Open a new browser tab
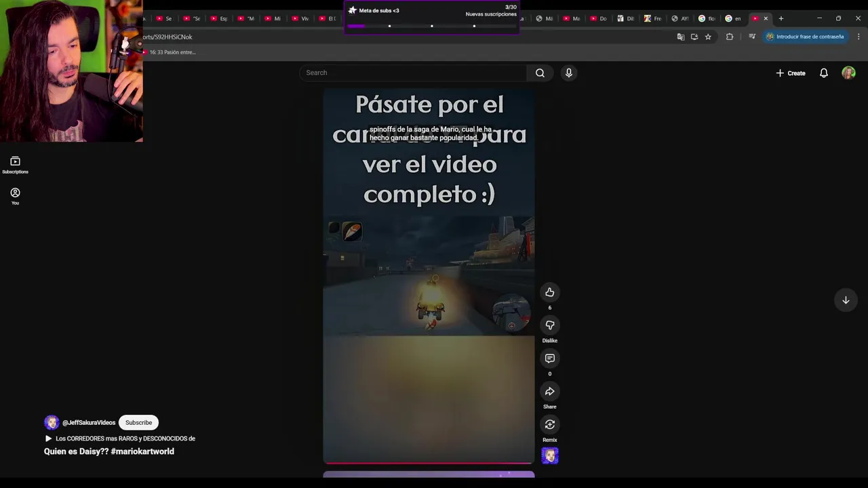Screen dimensions: 868x488 [x=781, y=18]
